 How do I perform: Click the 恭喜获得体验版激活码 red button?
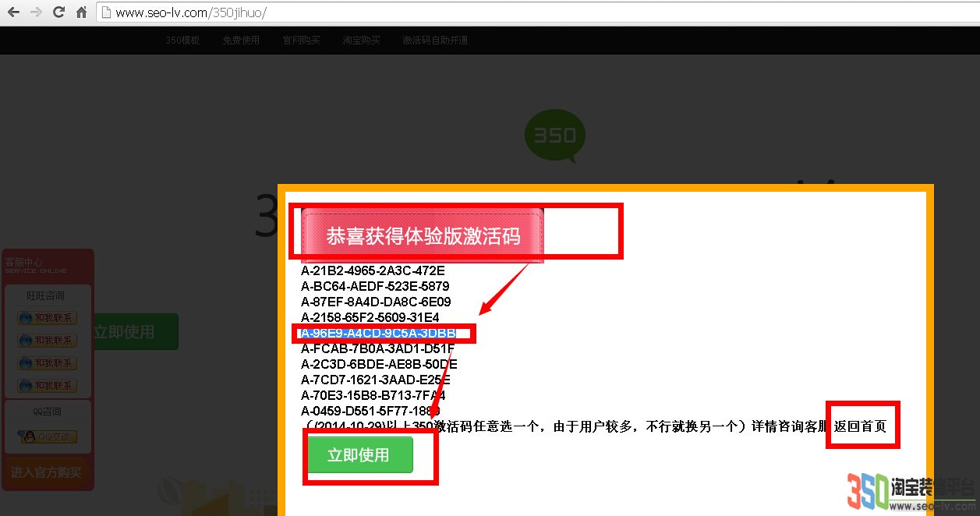point(423,235)
